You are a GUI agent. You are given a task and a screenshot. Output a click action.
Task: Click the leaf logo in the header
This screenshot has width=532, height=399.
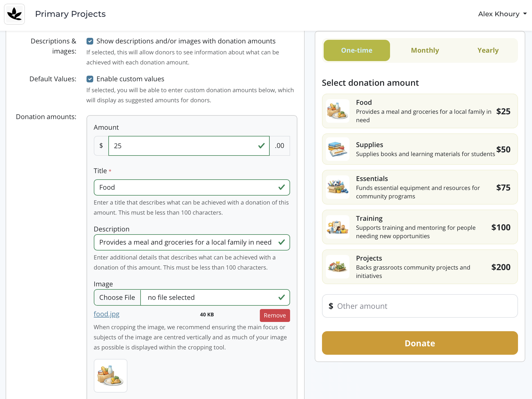(x=14, y=14)
